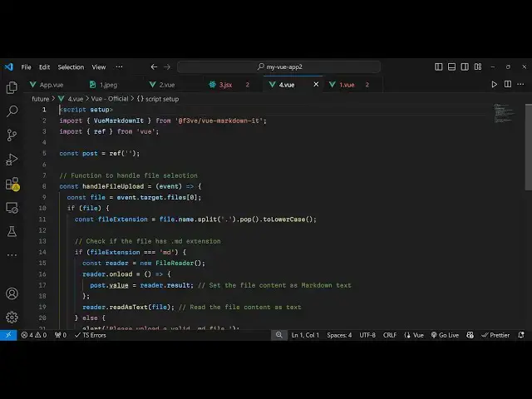Image resolution: width=532 pixels, height=399 pixels.
Task: Open notifications bell in status bar
Action: pos(521,335)
